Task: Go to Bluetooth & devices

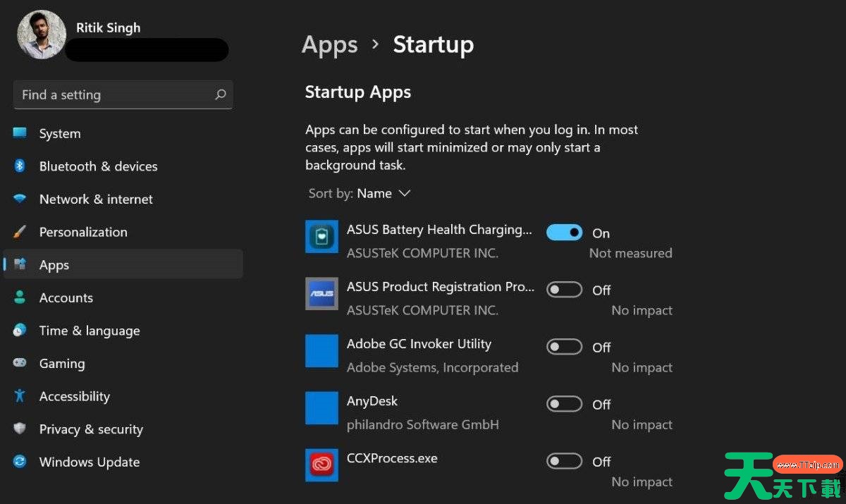Action: tap(123, 166)
